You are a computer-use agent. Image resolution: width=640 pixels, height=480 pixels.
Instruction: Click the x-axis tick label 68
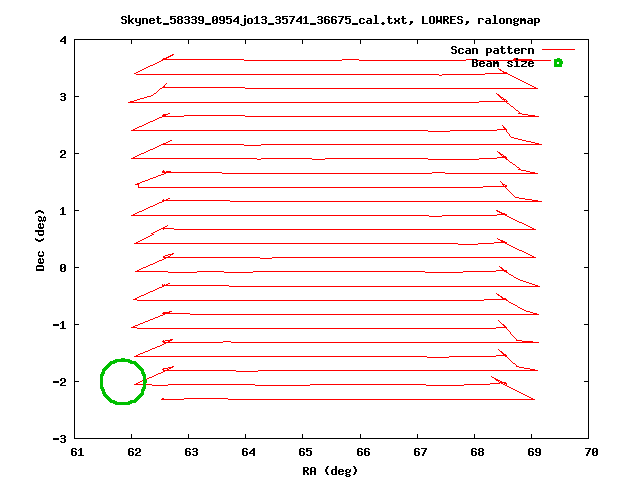tap(478, 452)
